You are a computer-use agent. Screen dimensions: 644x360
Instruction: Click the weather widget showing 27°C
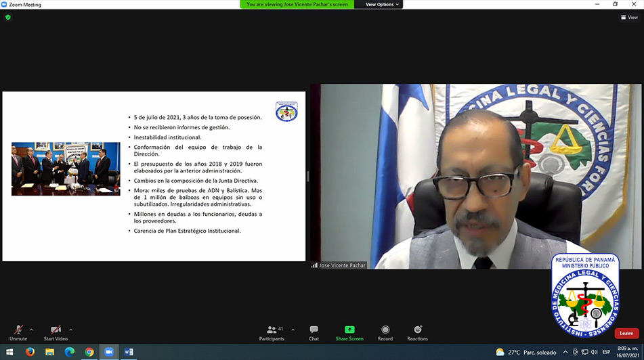click(x=525, y=352)
